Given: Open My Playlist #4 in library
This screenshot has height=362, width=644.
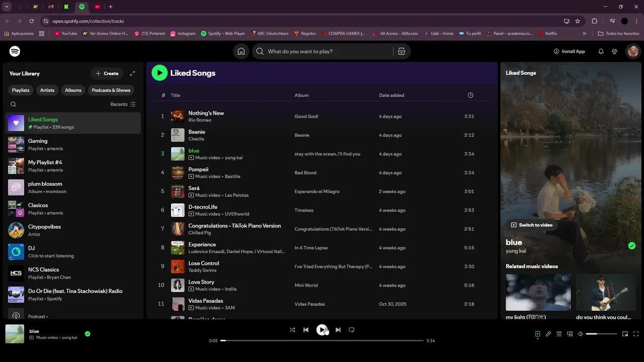Looking at the screenshot, I should tap(73, 166).
